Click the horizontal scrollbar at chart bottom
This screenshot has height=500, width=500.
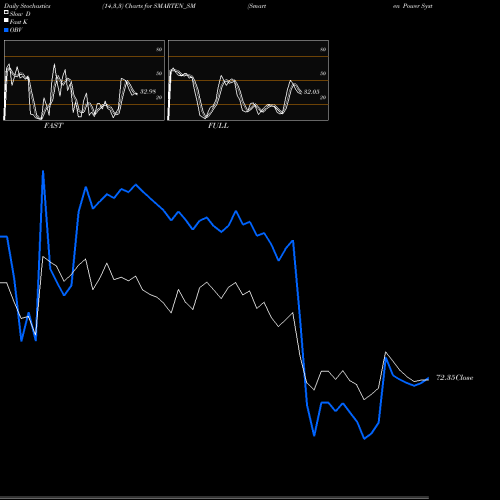[x=214, y=498]
